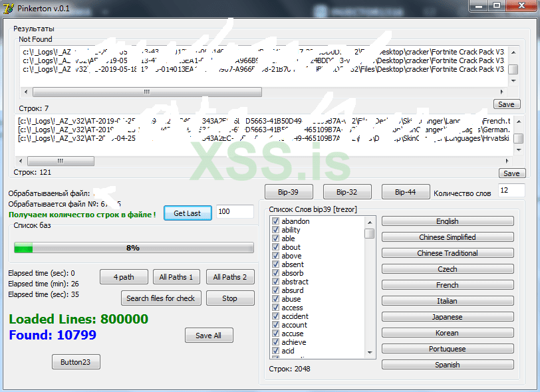Click the Not Found list horizontal scrollbar thumb
This screenshot has width=540, height=392.
click(x=147, y=92)
